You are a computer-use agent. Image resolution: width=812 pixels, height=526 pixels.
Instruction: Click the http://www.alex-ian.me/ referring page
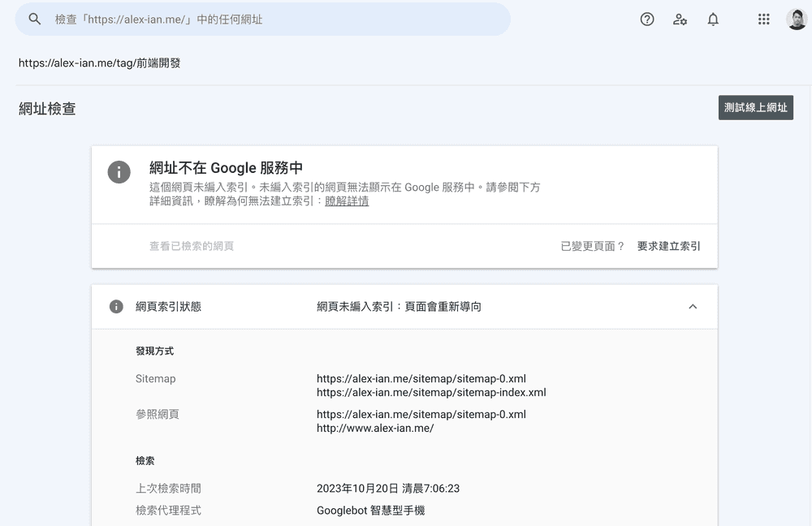(x=375, y=429)
